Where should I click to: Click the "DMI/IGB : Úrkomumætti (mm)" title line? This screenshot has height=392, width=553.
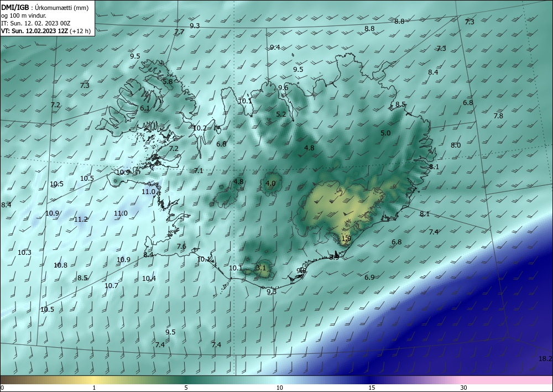pos(45,8)
